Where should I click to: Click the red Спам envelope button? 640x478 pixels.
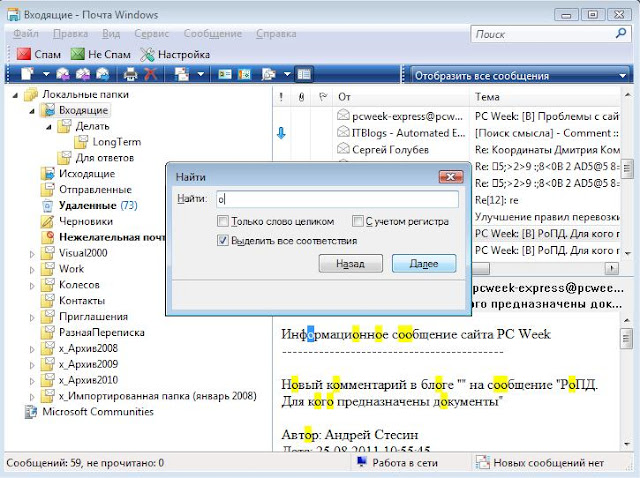pyautogui.click(x=39, y=54)
